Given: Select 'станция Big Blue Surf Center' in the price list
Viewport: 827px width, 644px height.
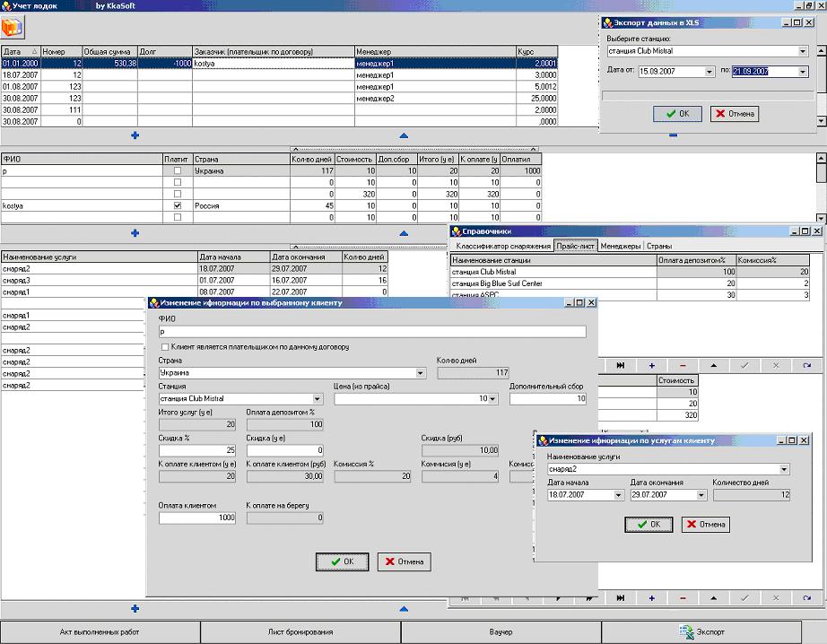Looking at the screenshot, I should point(631,283).
